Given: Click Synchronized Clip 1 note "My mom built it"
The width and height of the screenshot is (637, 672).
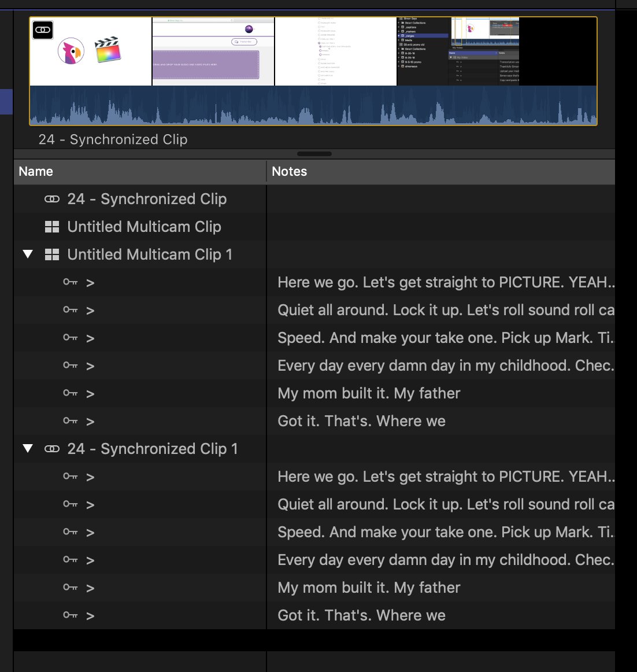Looking at the screenshot, I should click(x=369, y=588).
